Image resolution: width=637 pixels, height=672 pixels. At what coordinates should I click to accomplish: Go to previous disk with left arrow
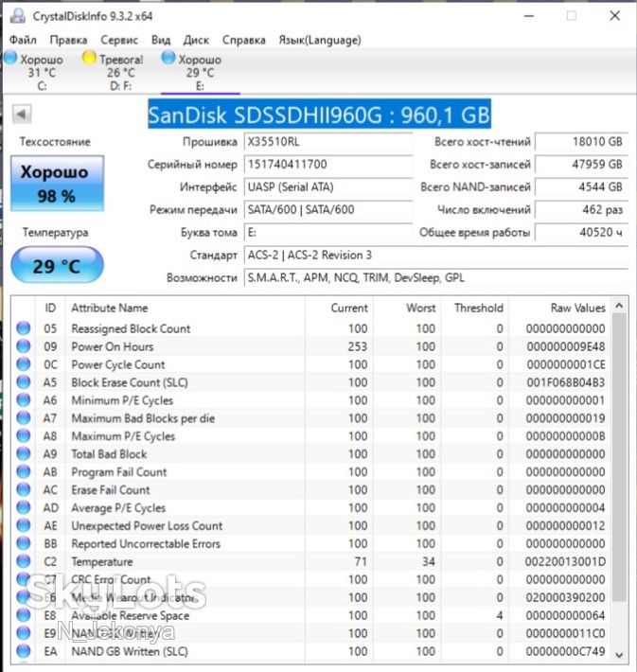[x=22, y=114]
